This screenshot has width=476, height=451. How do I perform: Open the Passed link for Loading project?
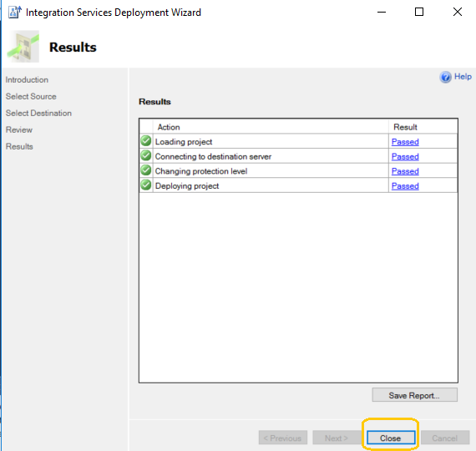(405, 142)
